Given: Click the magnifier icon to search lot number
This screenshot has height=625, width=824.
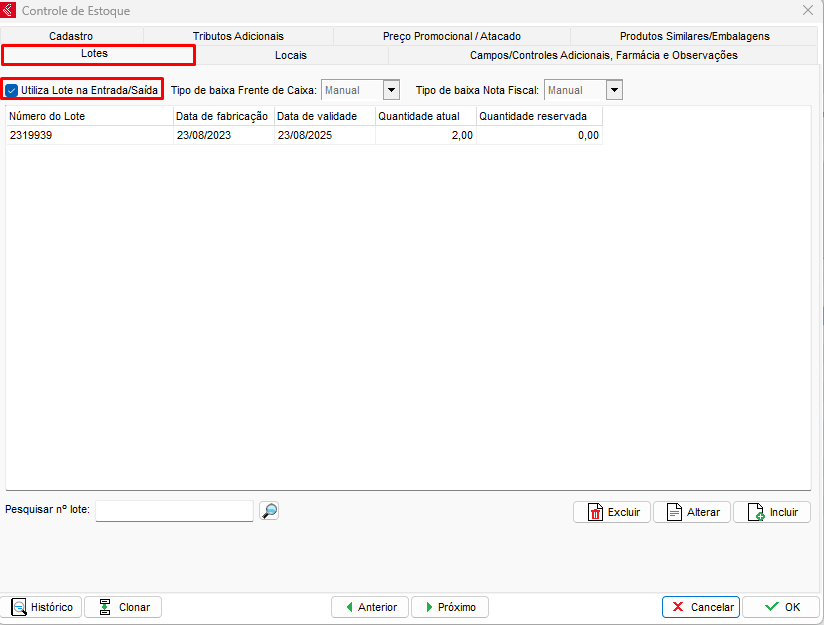Looking at the screenshot, I should [x=269, y=511].
